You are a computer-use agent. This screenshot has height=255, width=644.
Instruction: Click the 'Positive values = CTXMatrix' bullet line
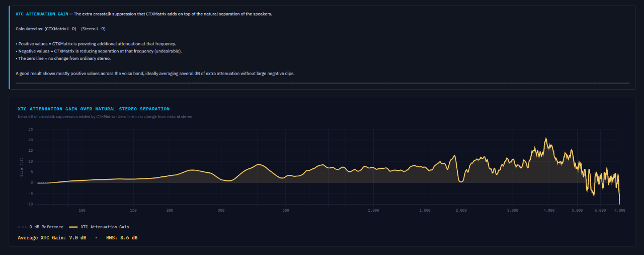(x=96, y=44)
